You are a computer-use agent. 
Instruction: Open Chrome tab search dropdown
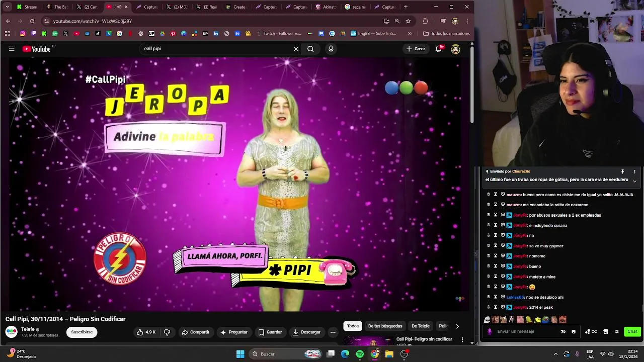coord(7,7)
